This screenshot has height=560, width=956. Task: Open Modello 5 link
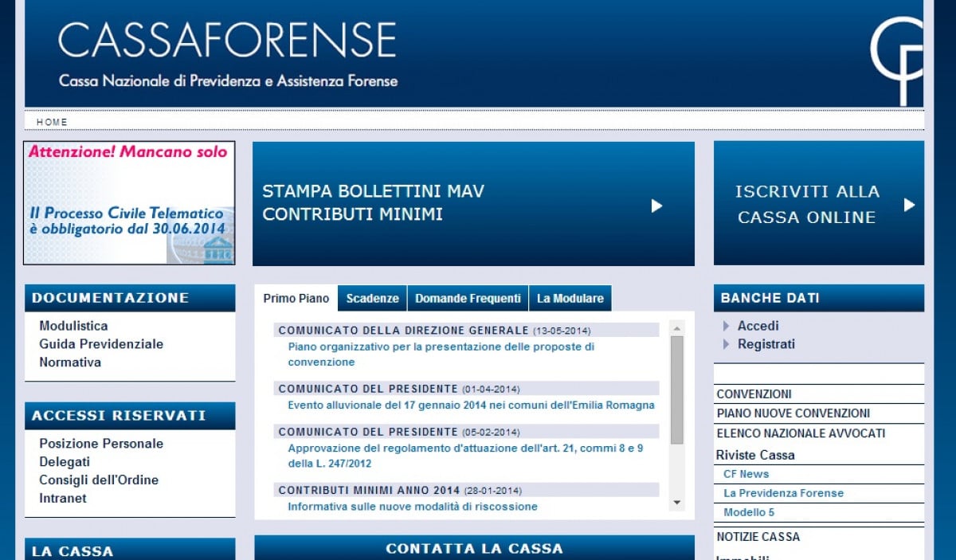pos(749,512)
